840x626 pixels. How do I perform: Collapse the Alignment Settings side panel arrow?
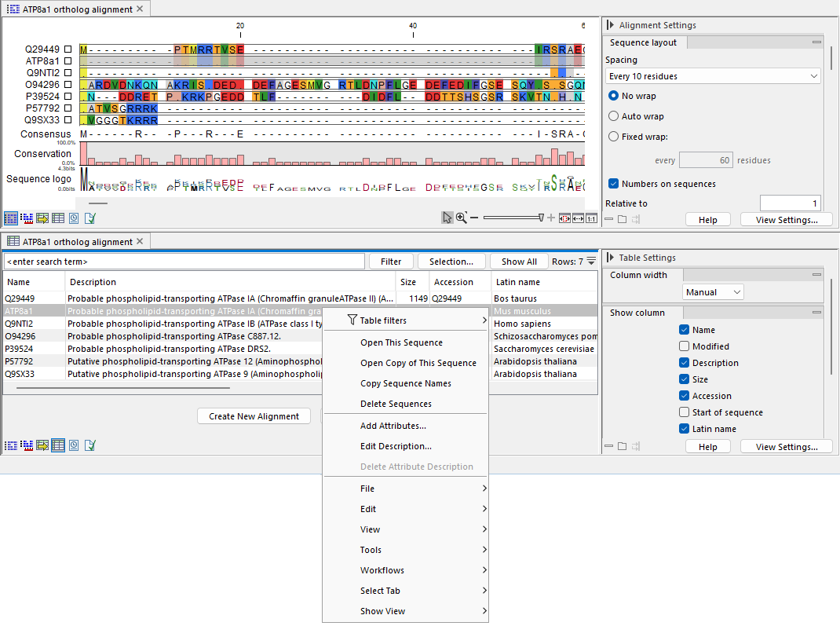click(x=610, y=25)
